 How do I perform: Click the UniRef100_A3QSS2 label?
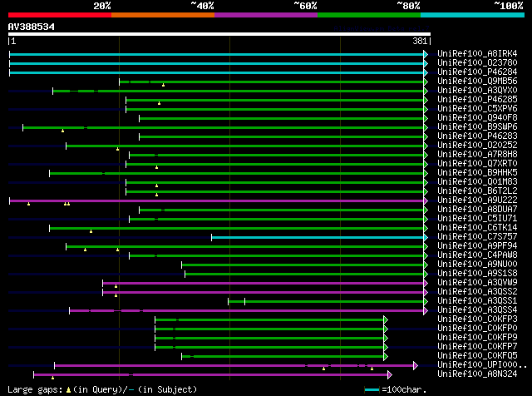[477, 292]
